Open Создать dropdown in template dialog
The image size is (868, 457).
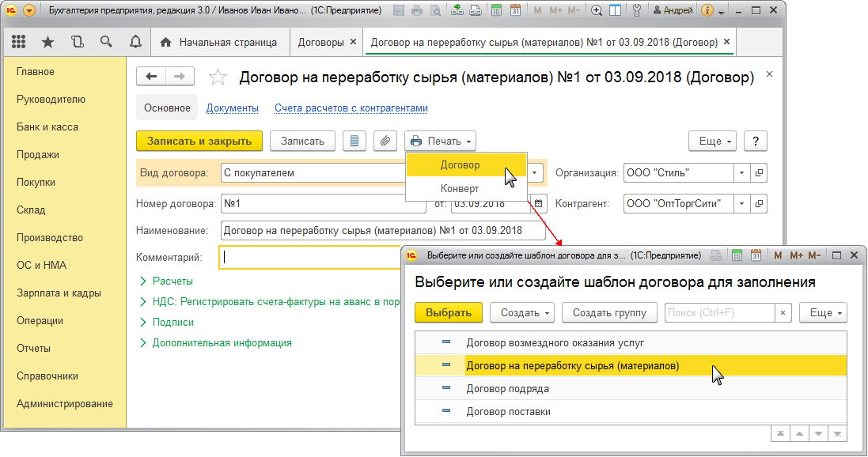(523, 312)
